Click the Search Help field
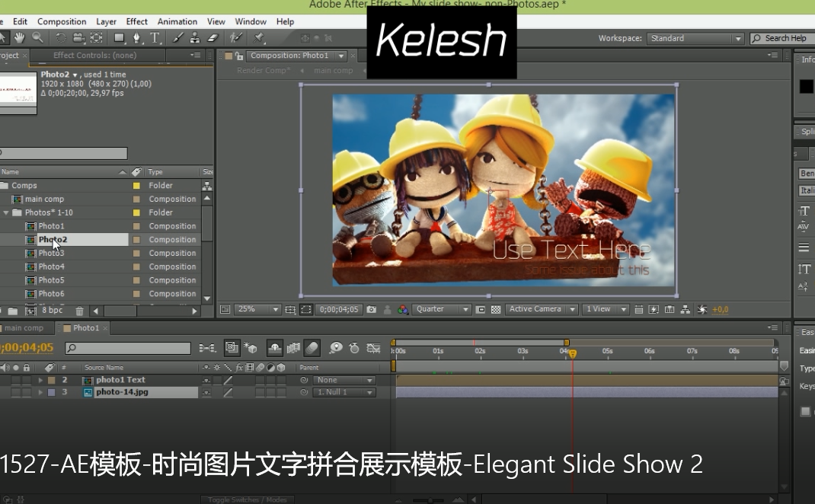This screenshot has width=815, height=504. click(x=783, y=39)
